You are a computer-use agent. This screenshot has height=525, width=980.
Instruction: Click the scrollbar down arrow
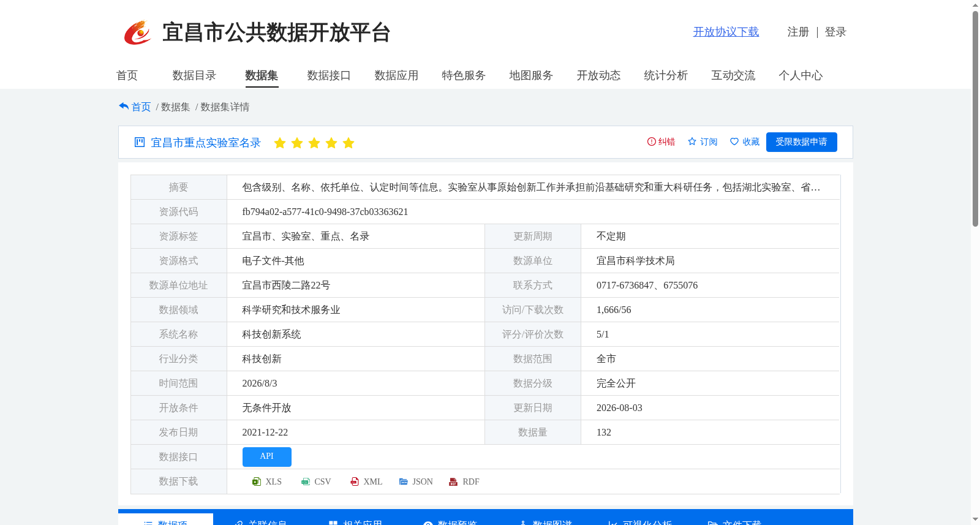pos(975,519)
